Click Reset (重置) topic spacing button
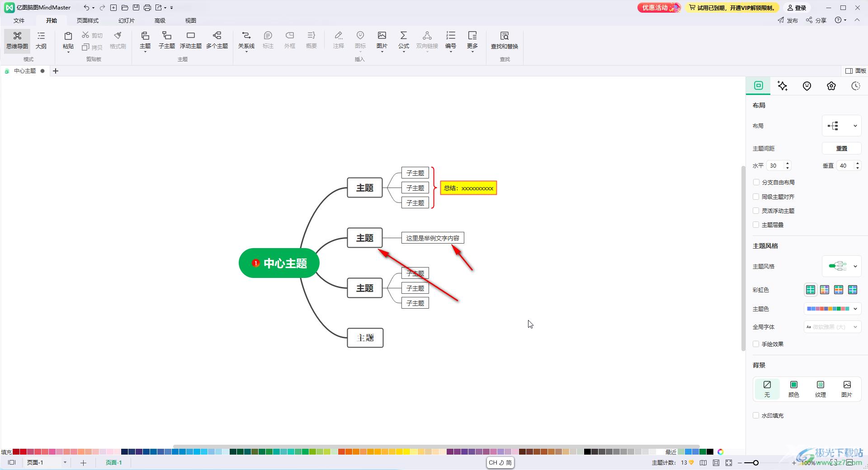This screenshot has height=470, width=868. 841,148
